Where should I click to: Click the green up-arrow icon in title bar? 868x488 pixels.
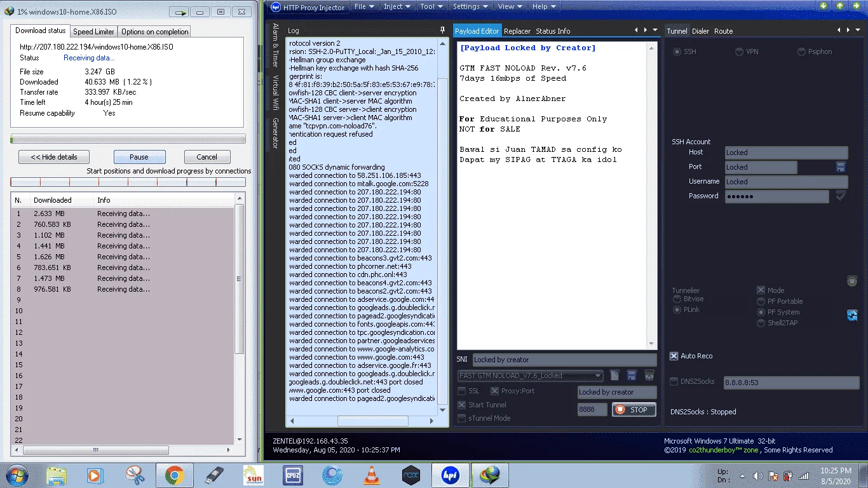pyautogui.click(x=840, y=6)
